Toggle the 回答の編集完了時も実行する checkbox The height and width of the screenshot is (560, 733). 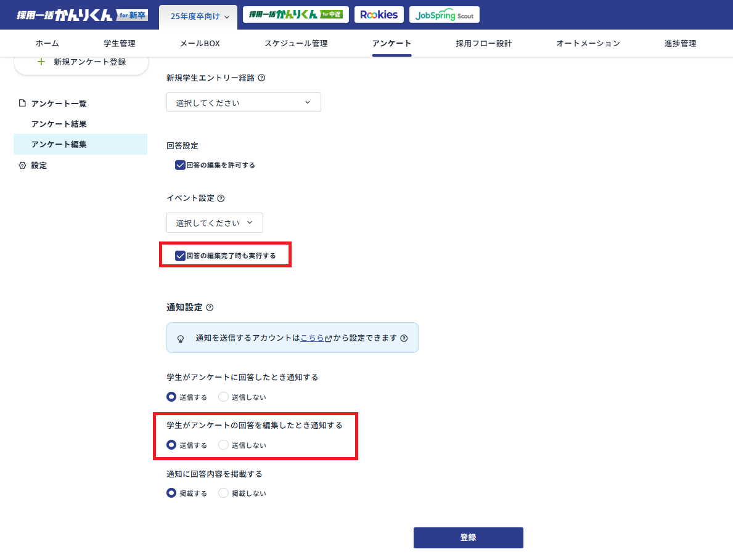[180, 254]
